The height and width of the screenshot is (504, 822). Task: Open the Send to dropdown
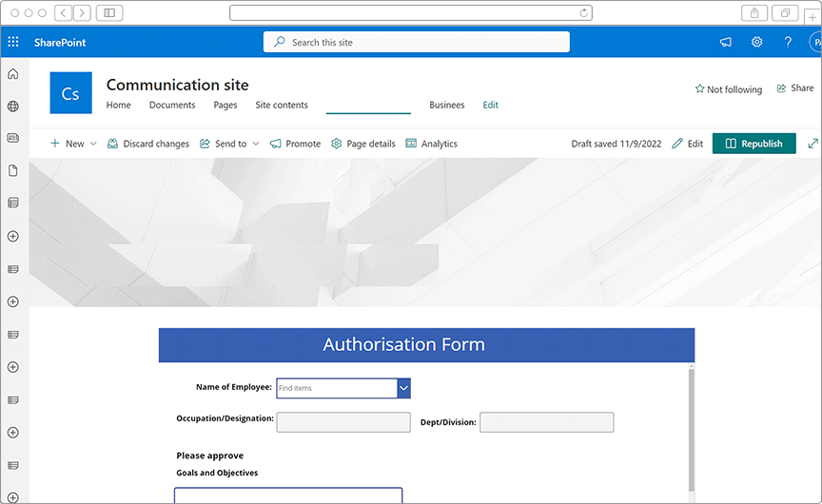pos(230,144)
